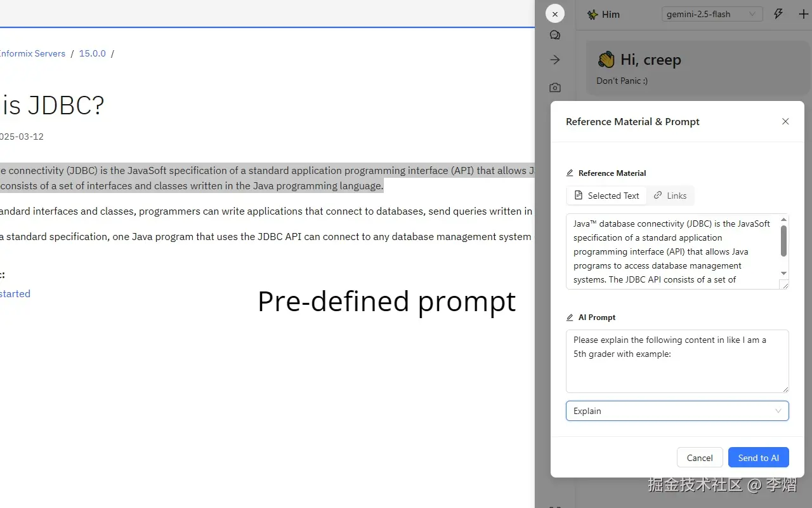Select the Selected Text tab

tap(606, 196)
